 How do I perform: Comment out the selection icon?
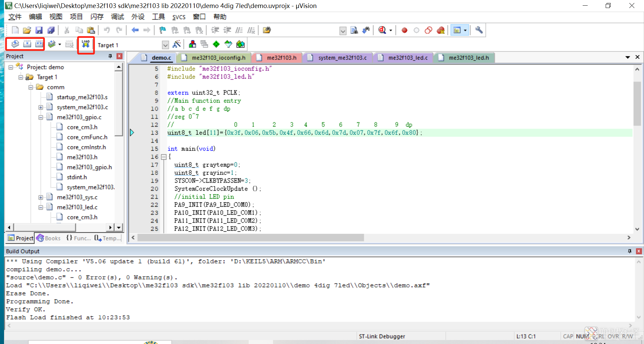(x=239, y=30)
